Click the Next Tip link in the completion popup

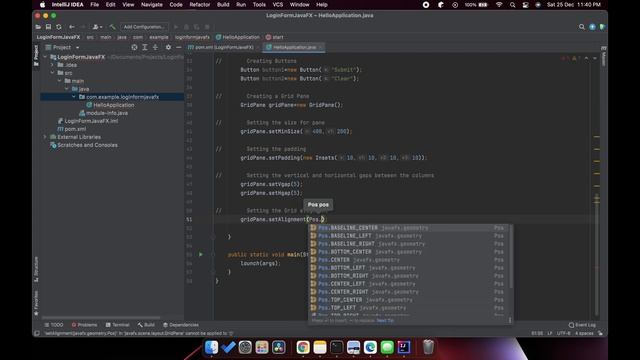coord(385,320)
